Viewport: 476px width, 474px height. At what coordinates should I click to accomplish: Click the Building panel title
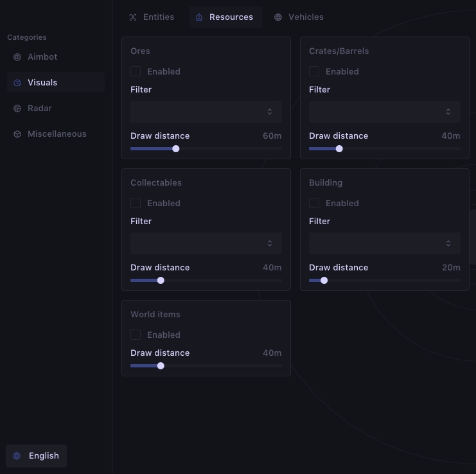[326, 182]
